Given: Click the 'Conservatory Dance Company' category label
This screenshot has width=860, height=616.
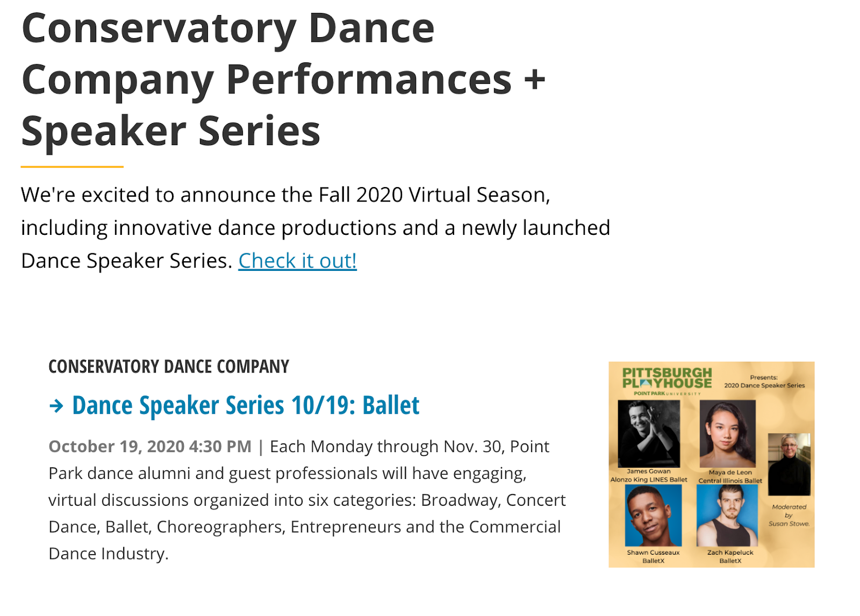Looking at the screenshot, I should pyautogui.click(x=169, y=367).
